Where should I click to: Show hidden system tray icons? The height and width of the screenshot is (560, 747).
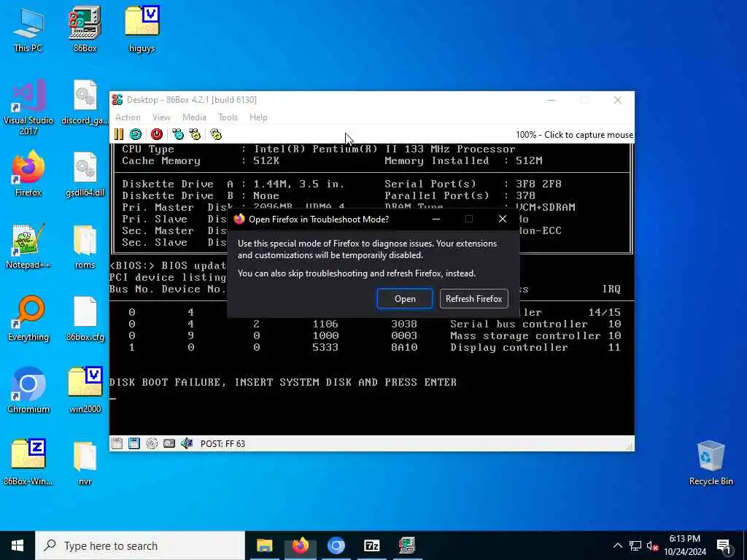pos(617,545)
